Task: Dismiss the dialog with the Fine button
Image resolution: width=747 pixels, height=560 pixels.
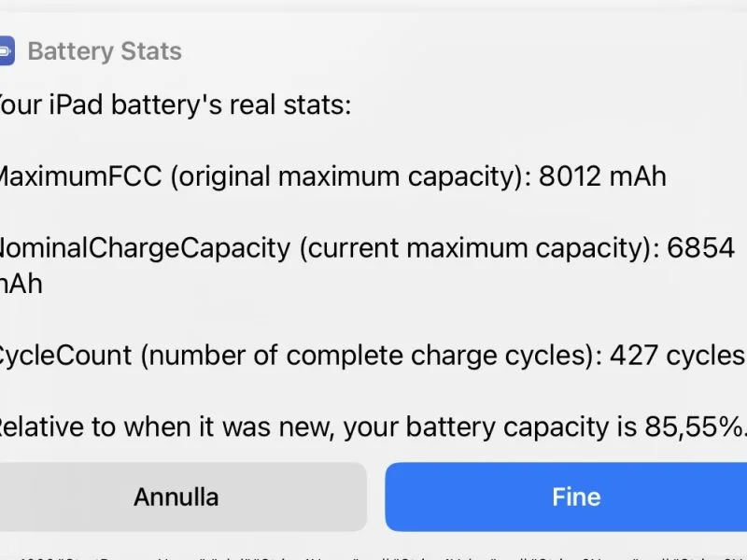Action: [576, 497]
